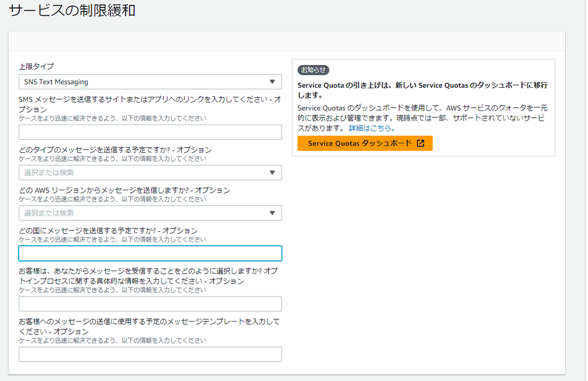Open the Service Quotas ダッシュボード button

pos(365,143)
